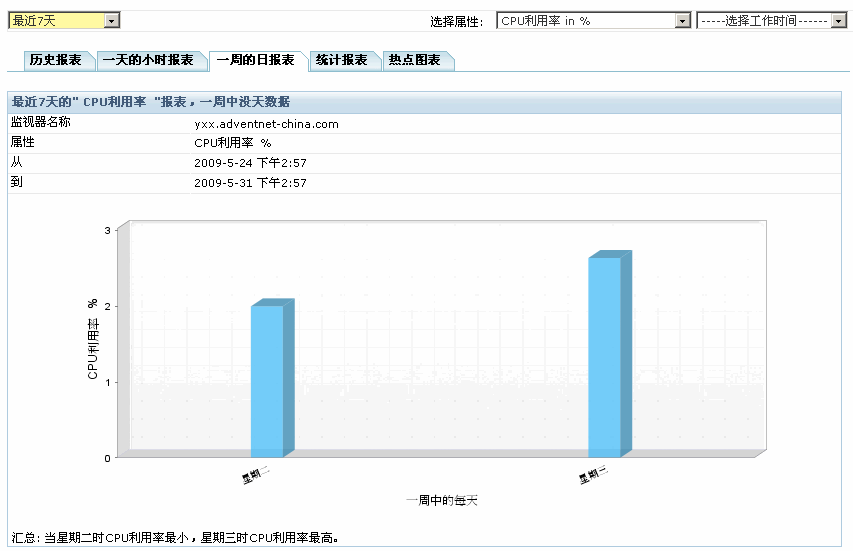Click the vertical CPU利用率 % axis title
The width and height of the screenshot is (853, 551).
click(x=93, y=338)
